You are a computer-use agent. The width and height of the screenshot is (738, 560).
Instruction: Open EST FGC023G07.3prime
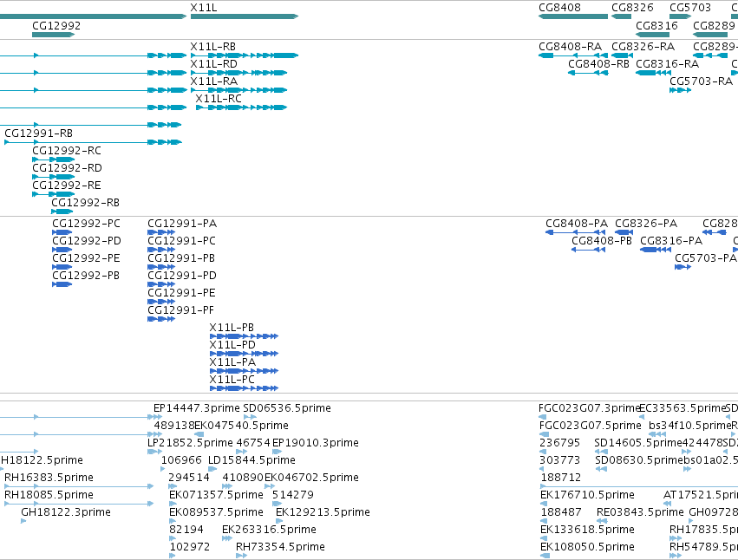[x=589, y=408]
